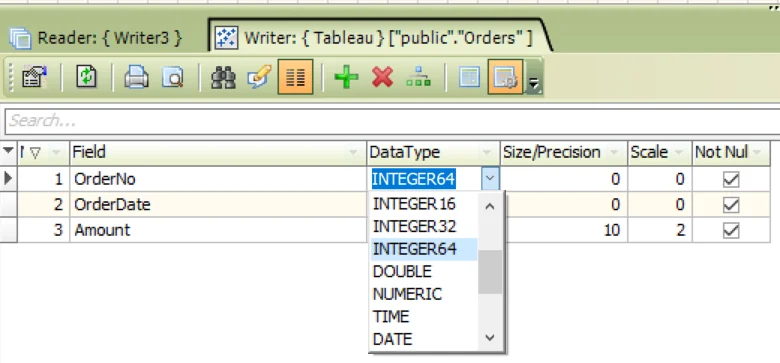Uncheck Not Null for Amount row
Image resolution: width=780 pixels, height=363 pixels.
click(731, 230)
